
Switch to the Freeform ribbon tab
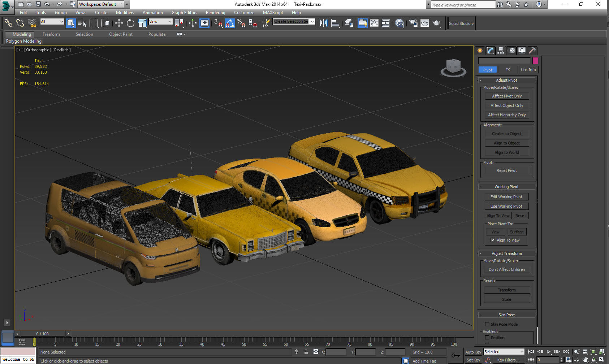[x=51, y=34]
